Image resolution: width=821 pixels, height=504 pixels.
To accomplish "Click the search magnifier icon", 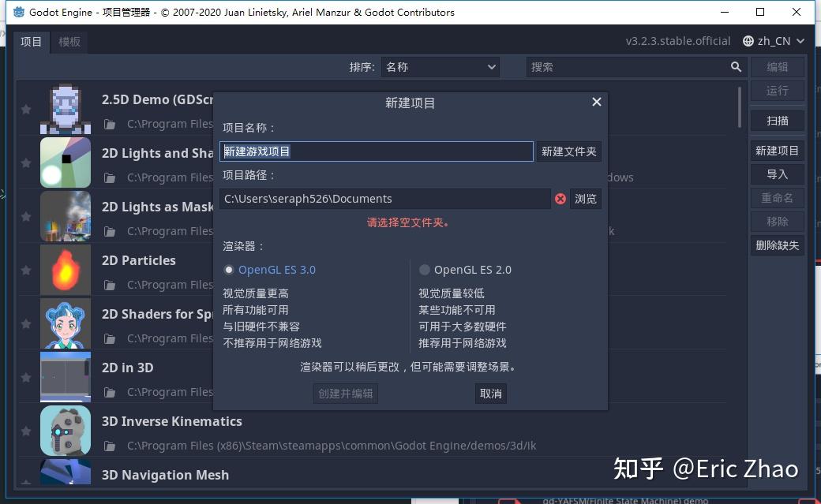I will pos(737,67).
